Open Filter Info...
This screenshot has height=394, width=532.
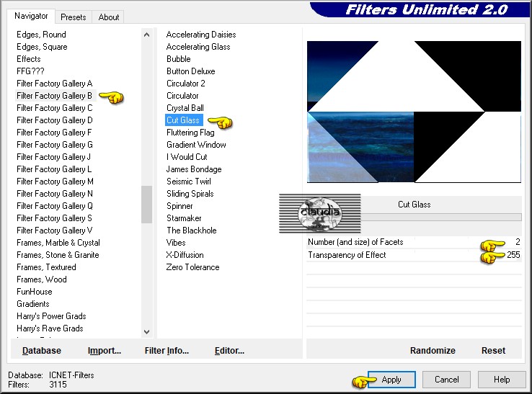pyautogui.click(x=167, y=350)
